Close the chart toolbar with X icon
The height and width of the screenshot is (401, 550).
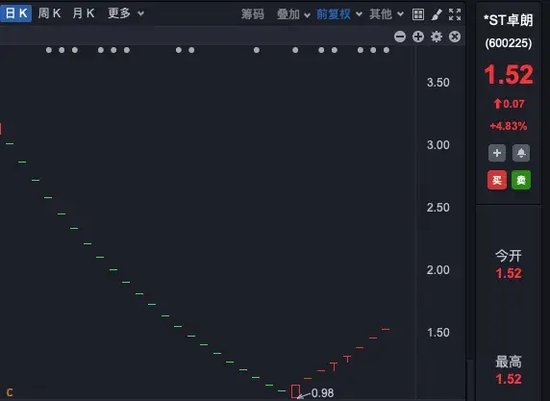click(455, 36)
